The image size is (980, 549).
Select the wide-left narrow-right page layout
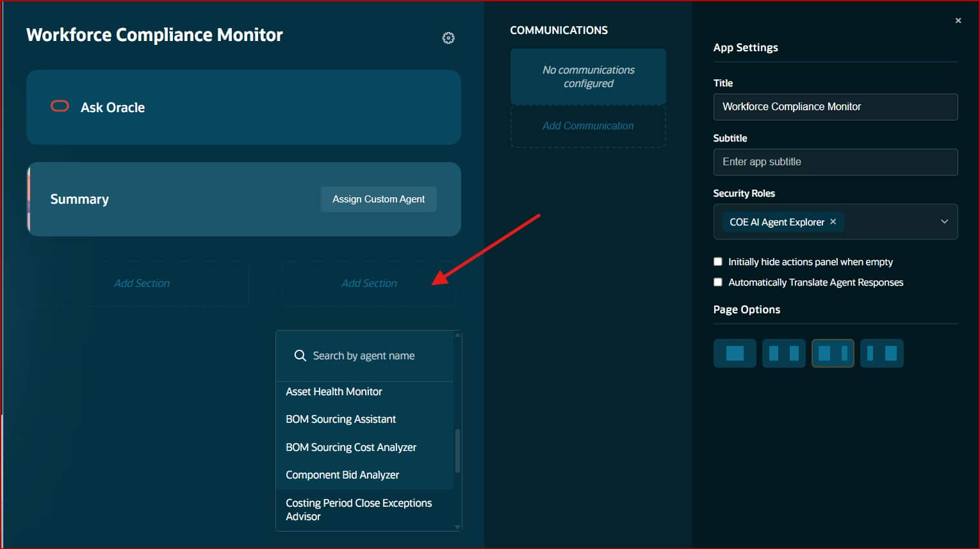click(833, 353)
